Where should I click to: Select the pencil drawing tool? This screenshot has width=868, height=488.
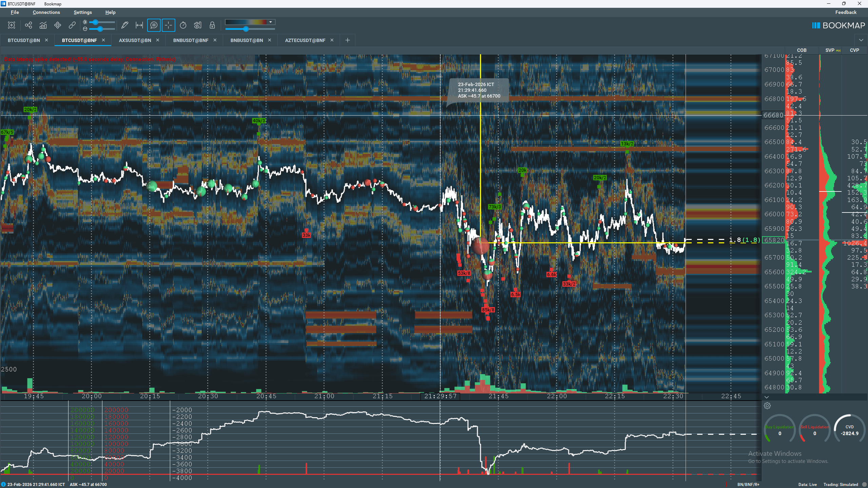point(124,25)
